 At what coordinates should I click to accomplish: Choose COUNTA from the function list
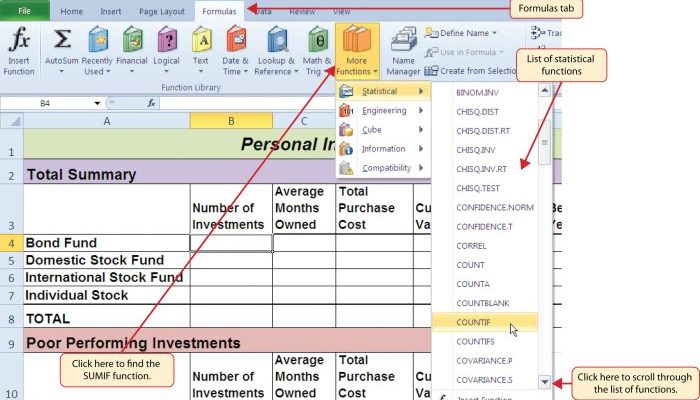(x=473, y=284)
